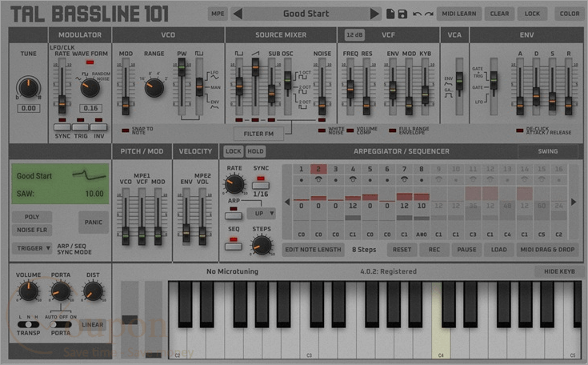This screenshot has width=588, height=365.
Task: Click the MIDI Drag & Drop button
Action: 547,250
